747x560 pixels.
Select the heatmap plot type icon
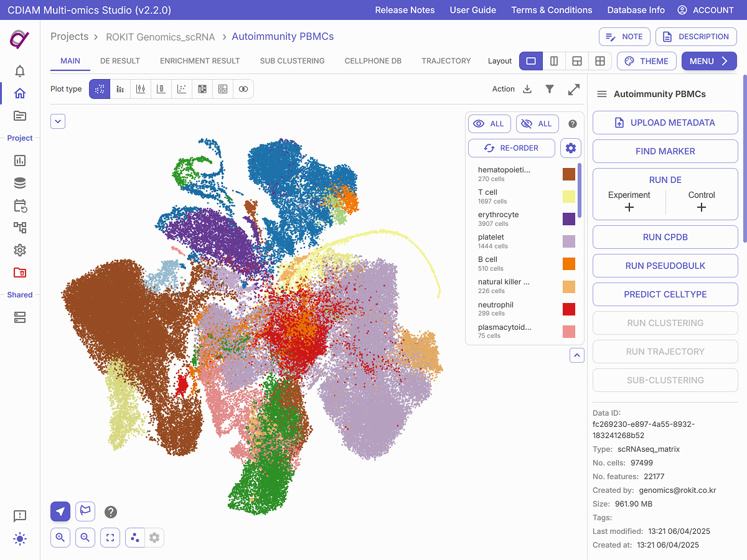pyautogui.click(x=202, y=89)
